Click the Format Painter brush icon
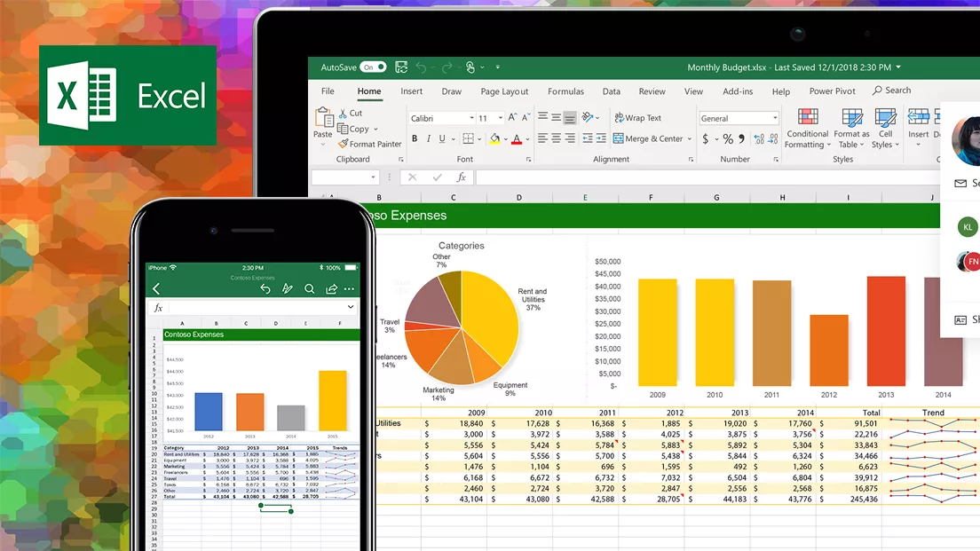 [344, 144]
